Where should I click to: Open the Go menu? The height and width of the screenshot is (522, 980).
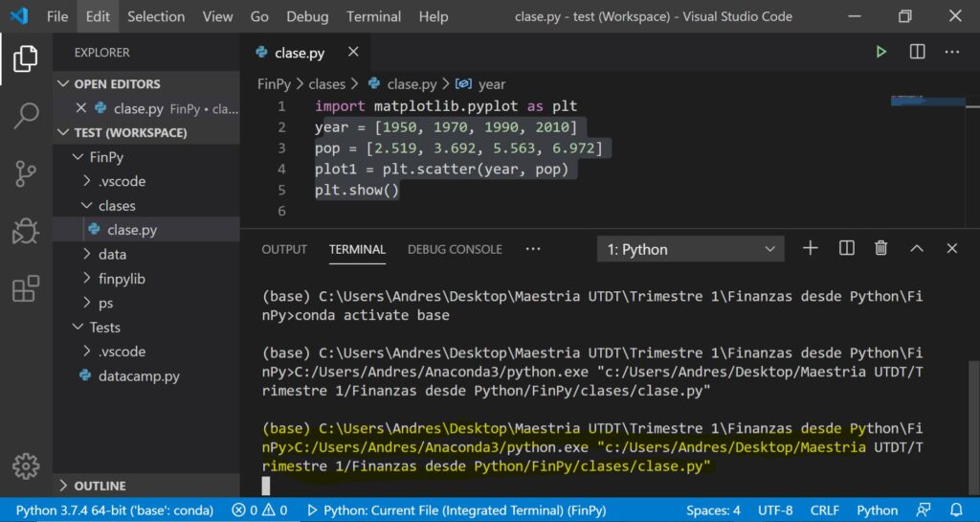coord(259,17)
